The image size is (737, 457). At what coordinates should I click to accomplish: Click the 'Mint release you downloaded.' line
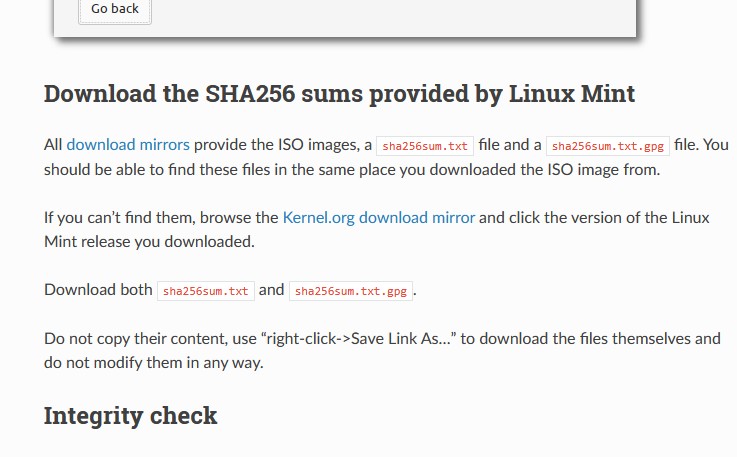(149, 242)
